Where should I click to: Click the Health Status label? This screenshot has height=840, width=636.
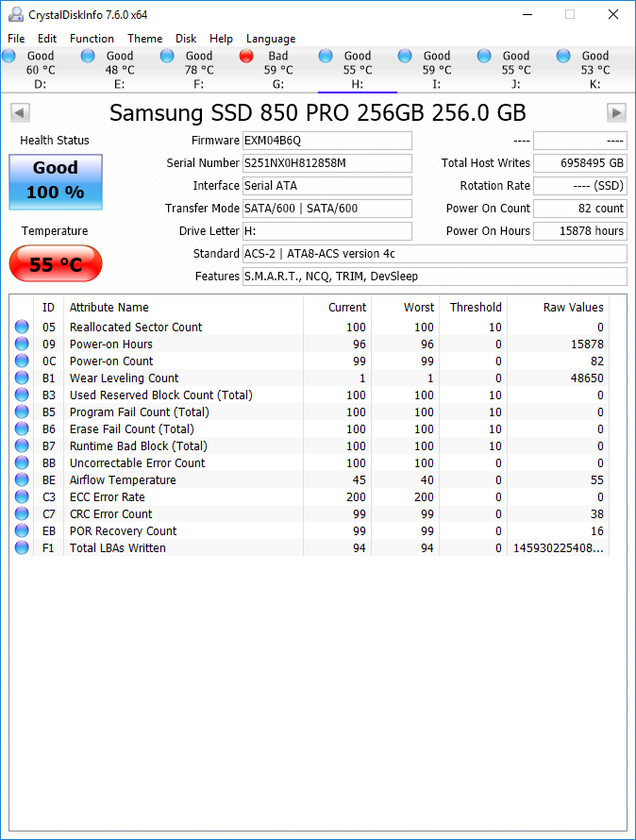point(55,141)
